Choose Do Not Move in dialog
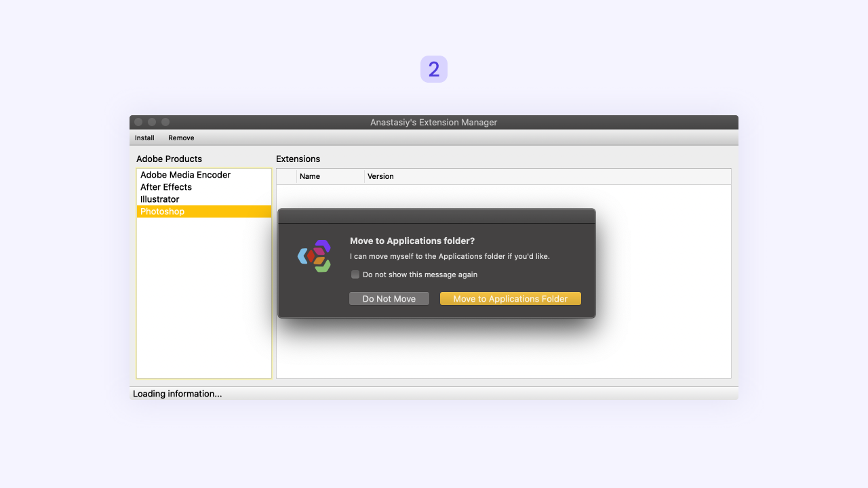Screen dimensions: 868x488 pyautogui.click(x=389, y=299)
